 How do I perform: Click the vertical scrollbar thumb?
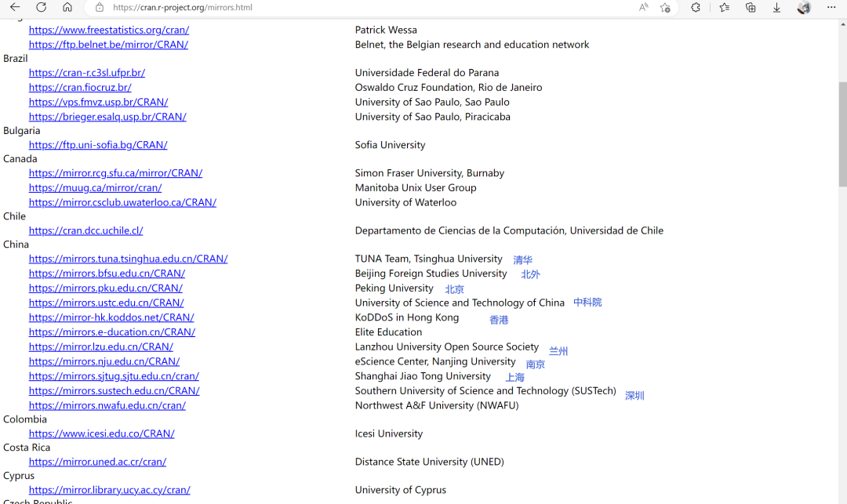[x=842, y=134]
